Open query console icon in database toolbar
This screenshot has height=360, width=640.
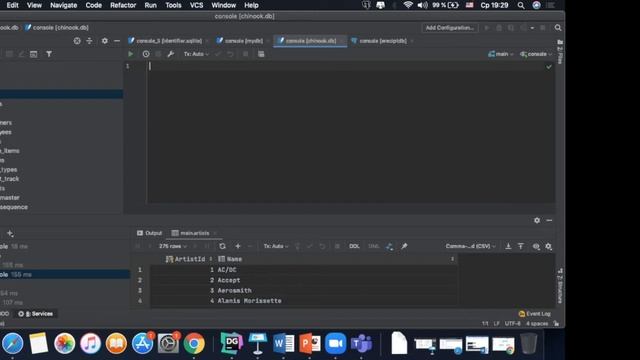(x=33, y=54)
